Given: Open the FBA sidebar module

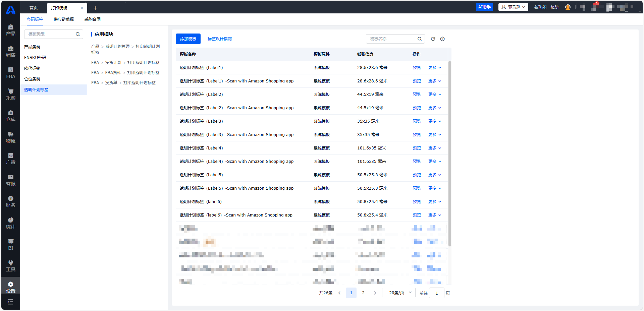Looking at the screenshot, I should (11, 73).
